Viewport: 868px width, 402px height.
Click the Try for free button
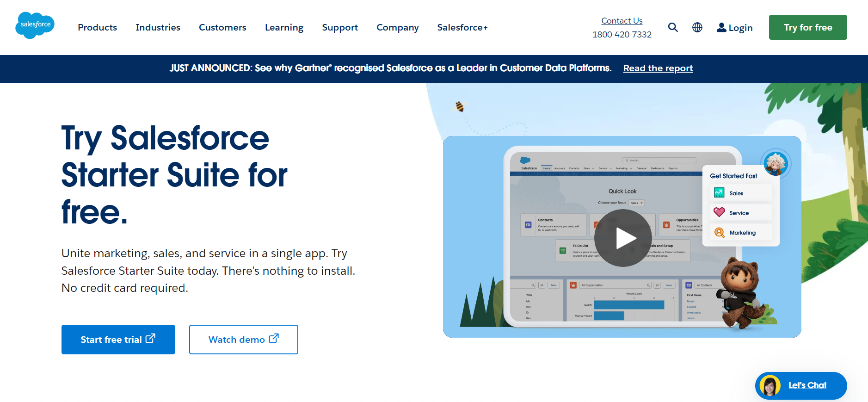point(808,27)
